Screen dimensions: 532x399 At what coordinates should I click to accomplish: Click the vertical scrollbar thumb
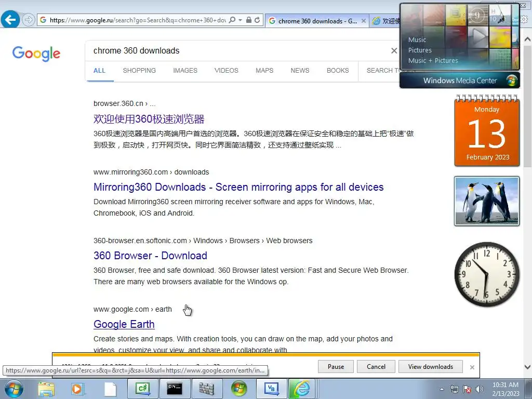coord(528,106)
